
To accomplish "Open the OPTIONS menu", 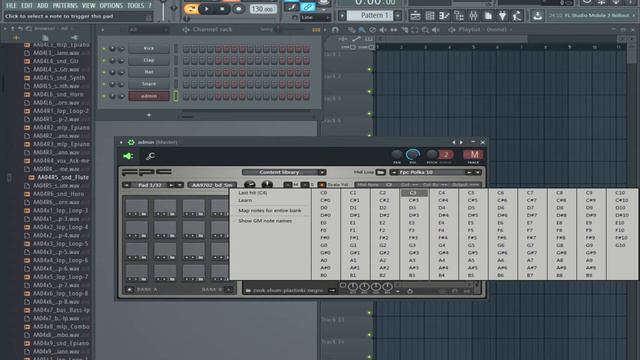I will pyautogui.click(x=111, y=5).
